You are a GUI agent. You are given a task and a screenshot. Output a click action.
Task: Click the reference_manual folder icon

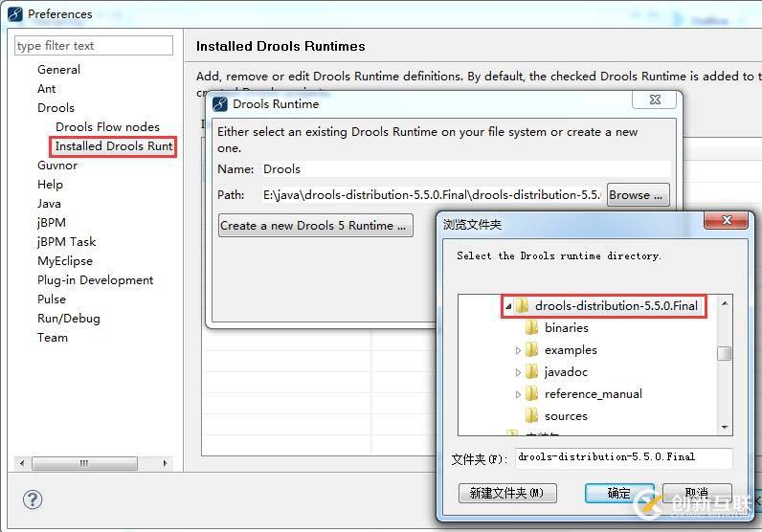coord(531,393)
